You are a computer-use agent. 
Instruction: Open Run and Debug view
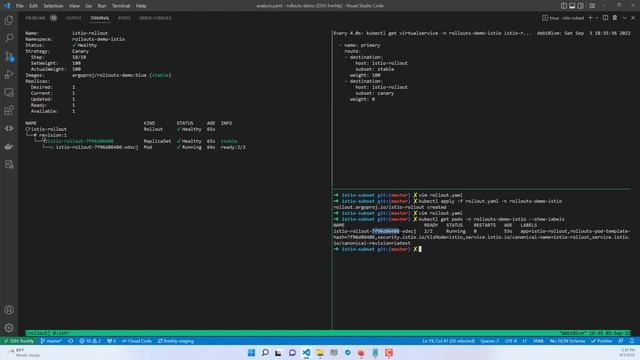tap(9, 74)
